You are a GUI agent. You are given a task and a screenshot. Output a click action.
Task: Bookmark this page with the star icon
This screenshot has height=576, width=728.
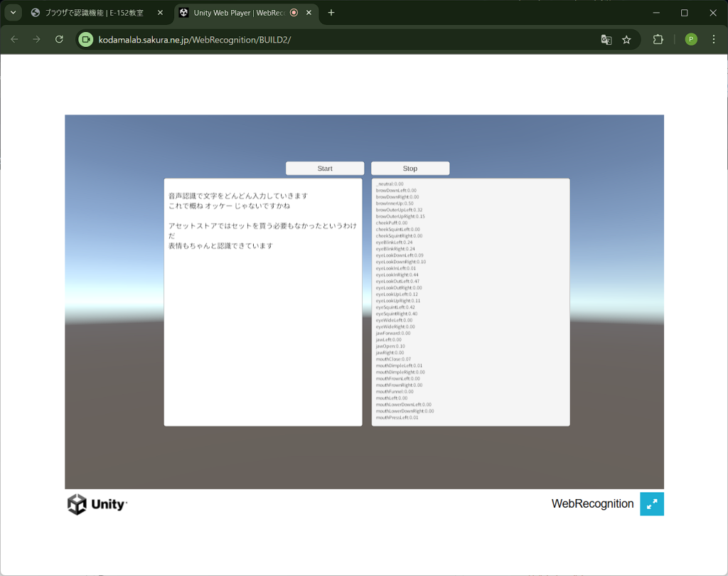[626, 40]
